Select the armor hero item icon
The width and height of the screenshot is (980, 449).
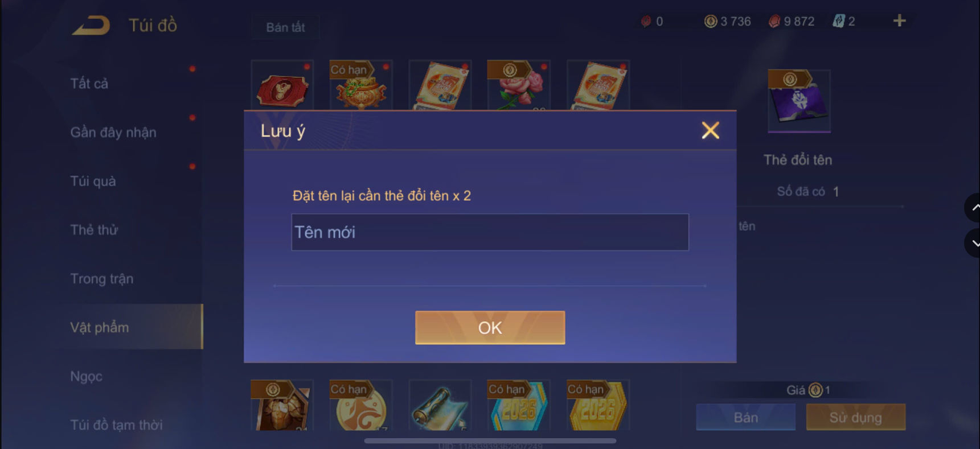click(282, 405)
